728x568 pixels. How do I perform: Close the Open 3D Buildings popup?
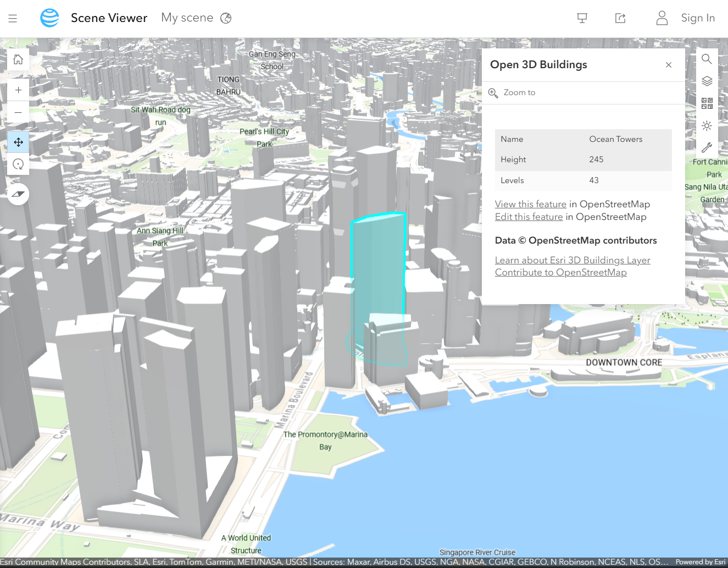669,65
